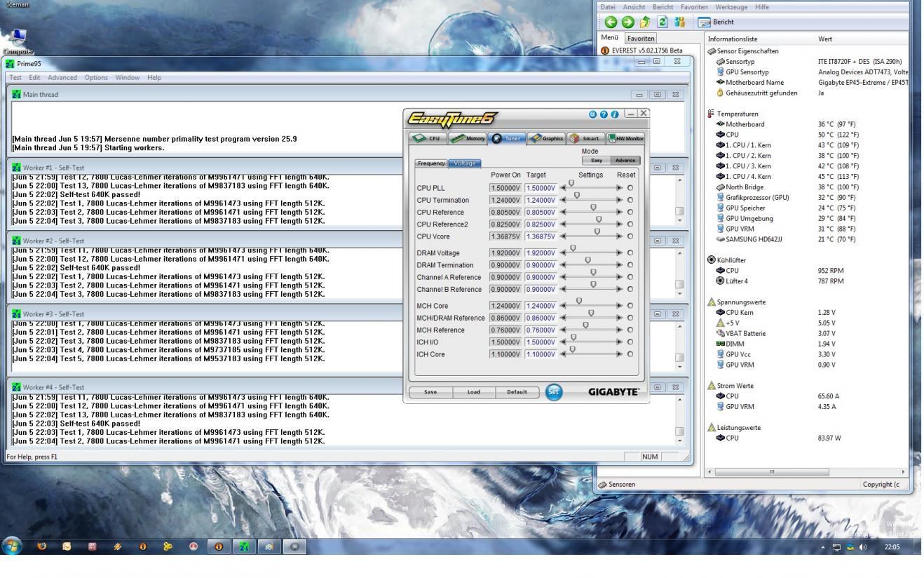Select the MCH Core reset radio button
This screenshot has width=924, height=578.
pos(630,306)
